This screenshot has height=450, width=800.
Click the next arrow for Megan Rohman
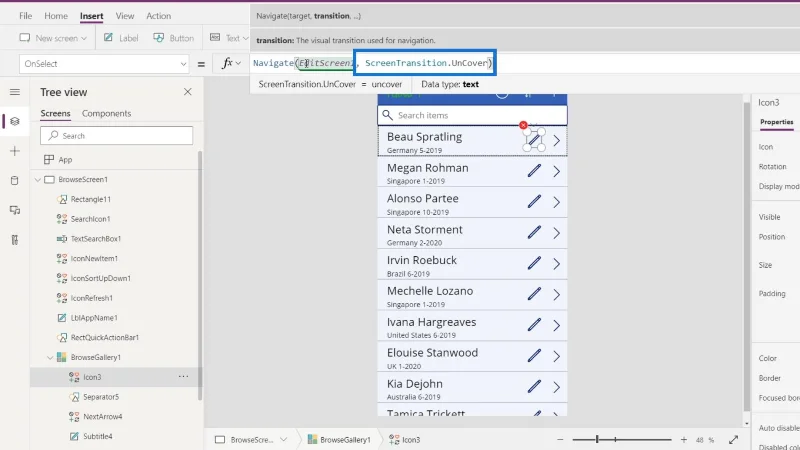557,171
